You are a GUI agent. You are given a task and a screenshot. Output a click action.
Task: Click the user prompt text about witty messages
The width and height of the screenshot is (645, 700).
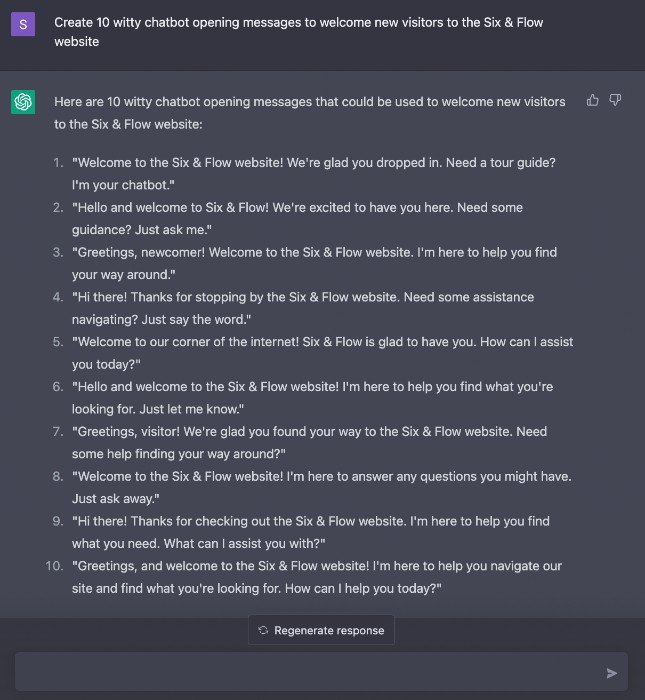pyautogui.click(x=299, y=32)
